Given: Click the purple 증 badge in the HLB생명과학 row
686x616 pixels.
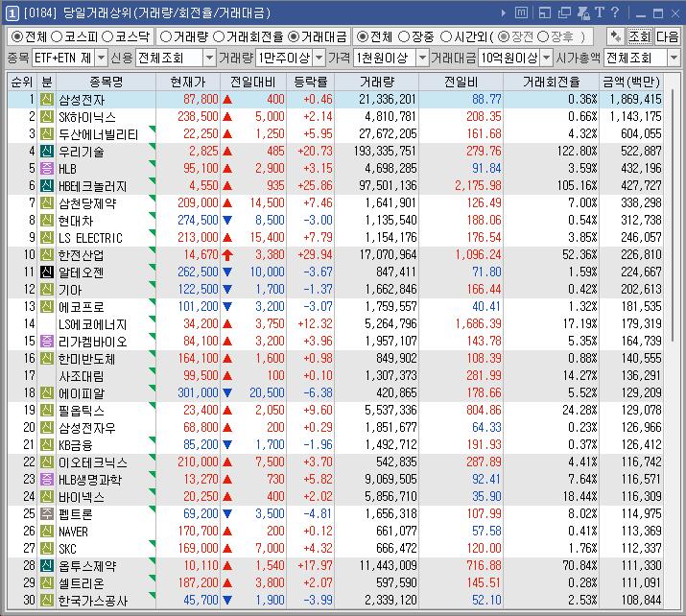Looking at the screenshot, I should tap(47, 479).
